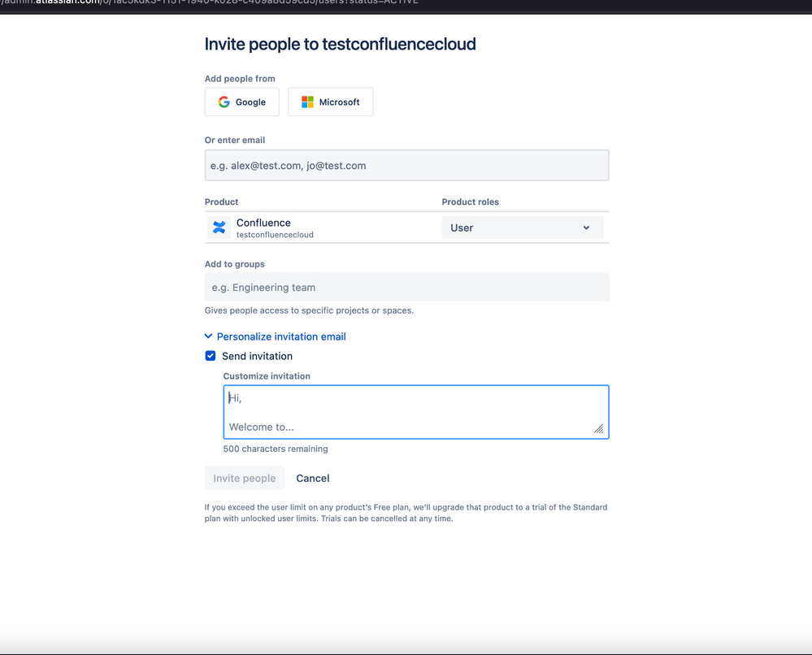Click the 'Product roles' column label
The width and height of the screenshot is (812, 655).
(471, 202)
